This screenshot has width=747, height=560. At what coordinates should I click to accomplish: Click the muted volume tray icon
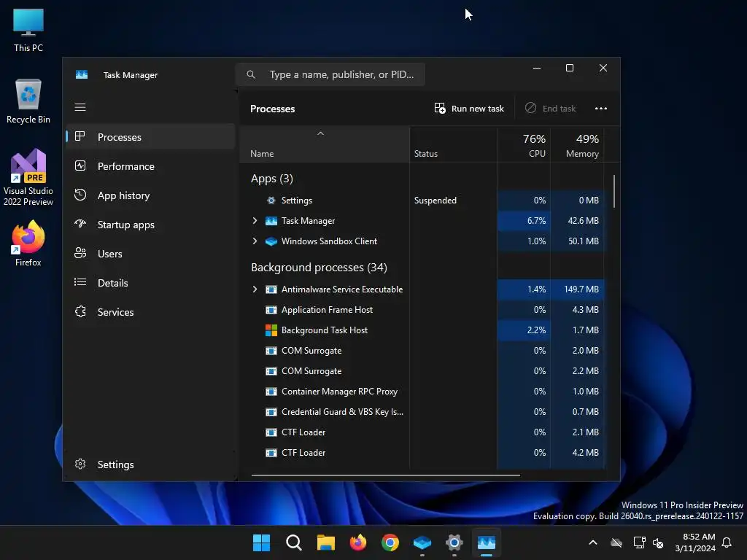pos(658,542)
